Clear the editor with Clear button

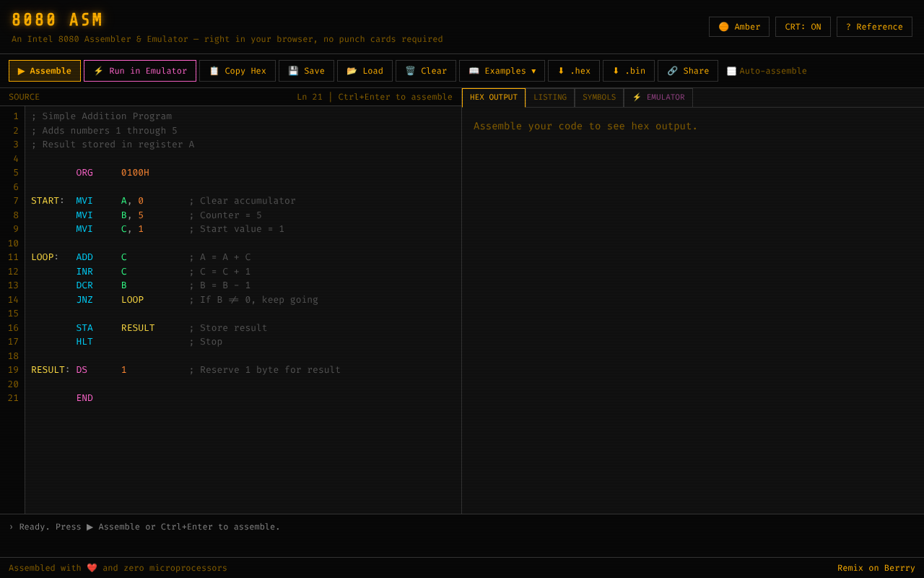(x=426, y=71)
